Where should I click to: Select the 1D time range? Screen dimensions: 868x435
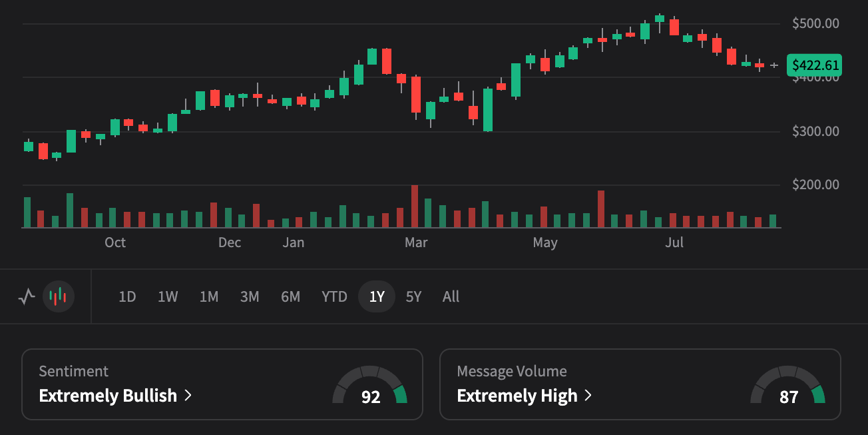point(127,296)
